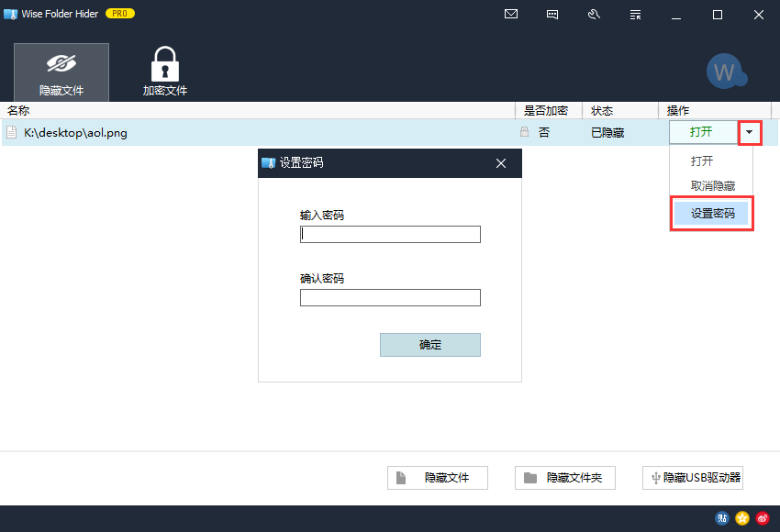780x532 pixels.
Task: Switch to the 加密文件 tab
Action: 165,72
